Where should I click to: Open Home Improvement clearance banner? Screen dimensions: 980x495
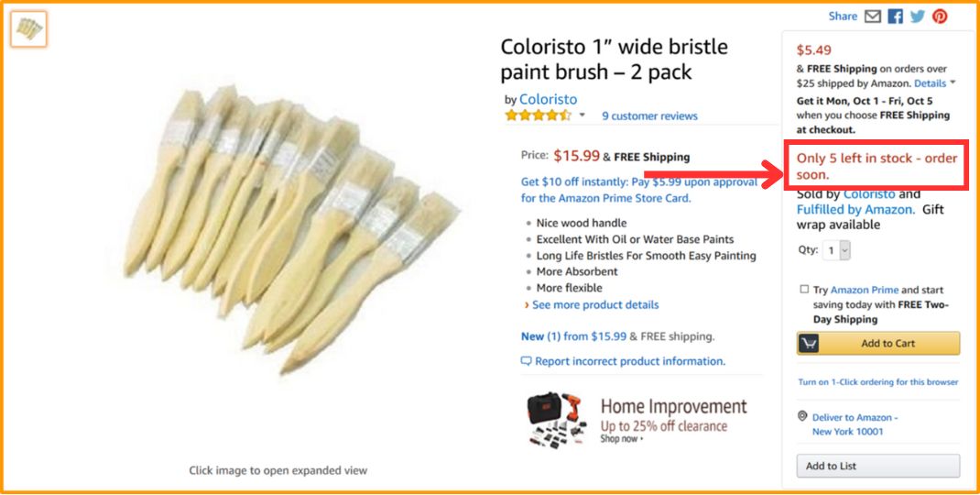[x=637, y=420]
